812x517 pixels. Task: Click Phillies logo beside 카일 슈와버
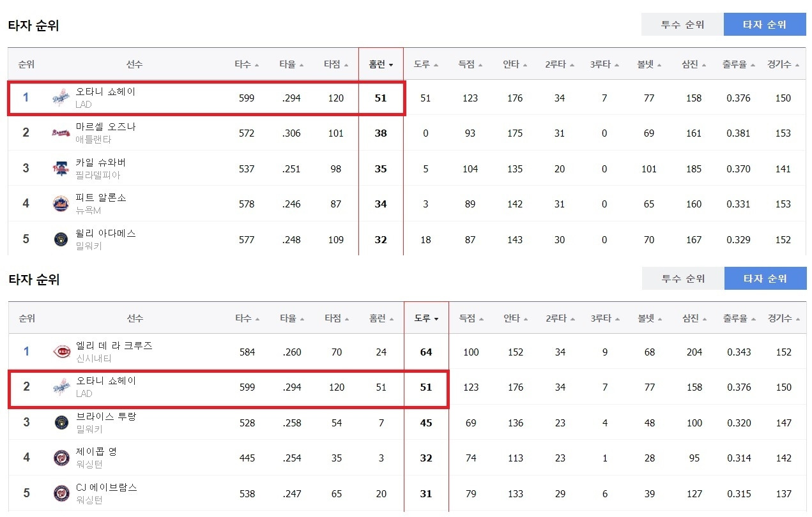pos(60,169)
